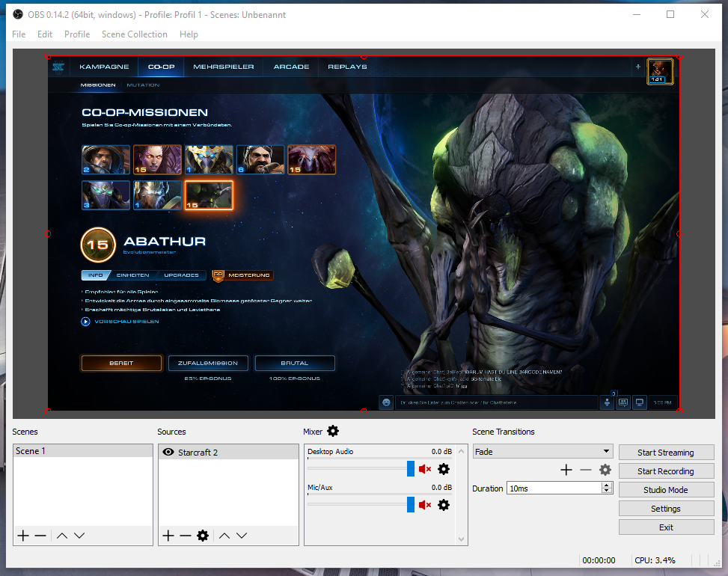728x576 pixels.
Task: Enable Studio Mode
Action: point(666,490)
